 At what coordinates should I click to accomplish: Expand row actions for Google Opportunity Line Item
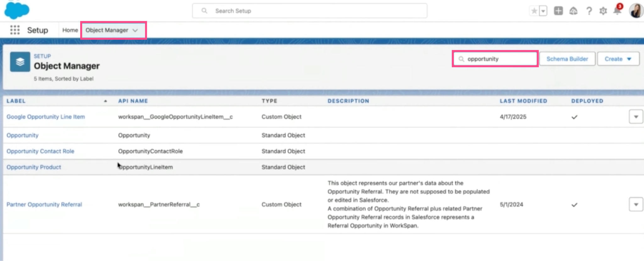tap(636, 117)
